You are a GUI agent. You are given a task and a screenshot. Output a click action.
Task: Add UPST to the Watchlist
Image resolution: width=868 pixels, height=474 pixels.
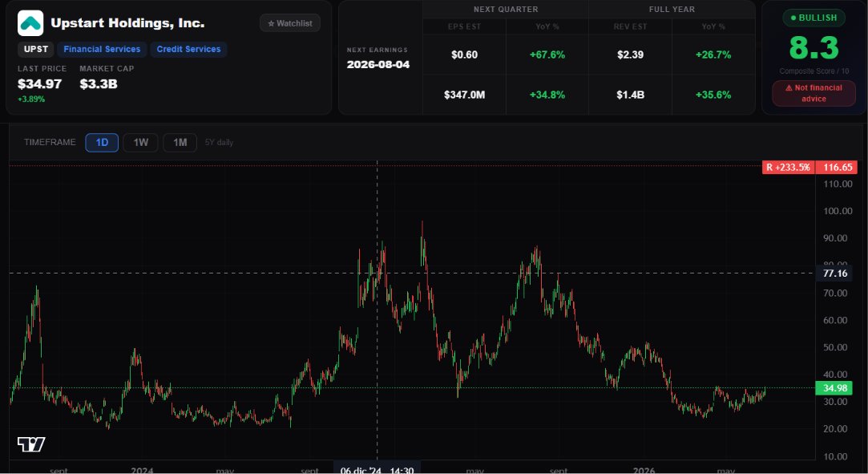tap(290, 23)
